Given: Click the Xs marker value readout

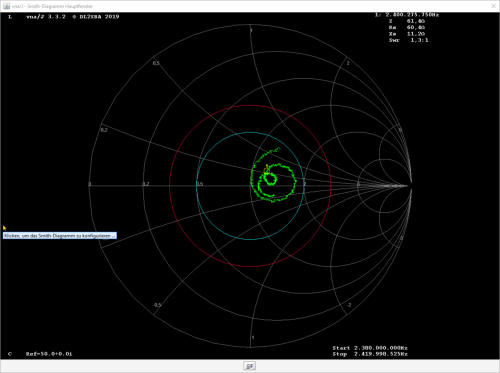Looking at the screenshot, I should click(x=407, y=34).
